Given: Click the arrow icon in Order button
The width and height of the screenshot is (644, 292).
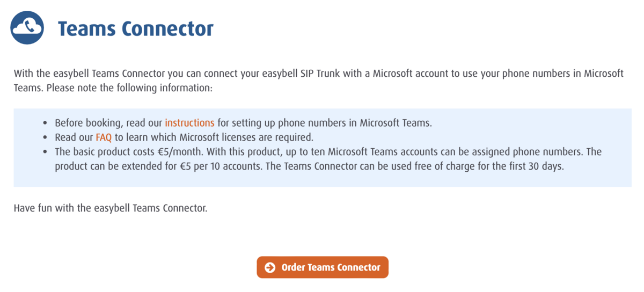Looking at the screenshot, I should tap(270, 267).
